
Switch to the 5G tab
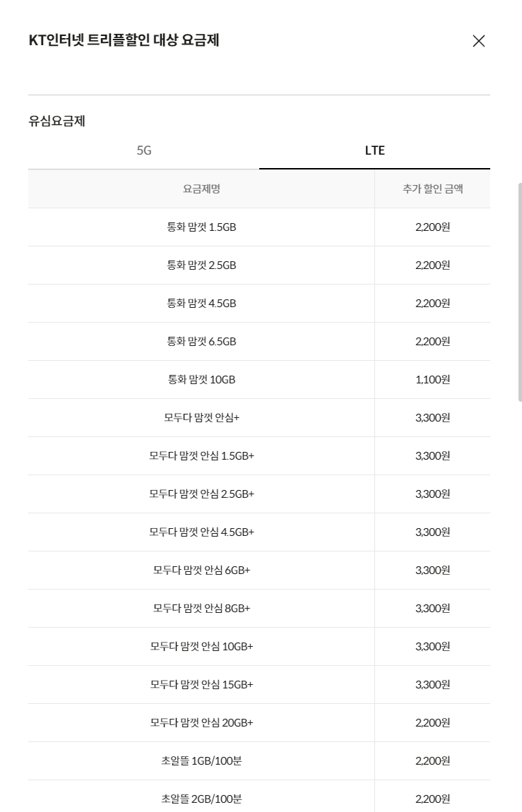[144, 150]
